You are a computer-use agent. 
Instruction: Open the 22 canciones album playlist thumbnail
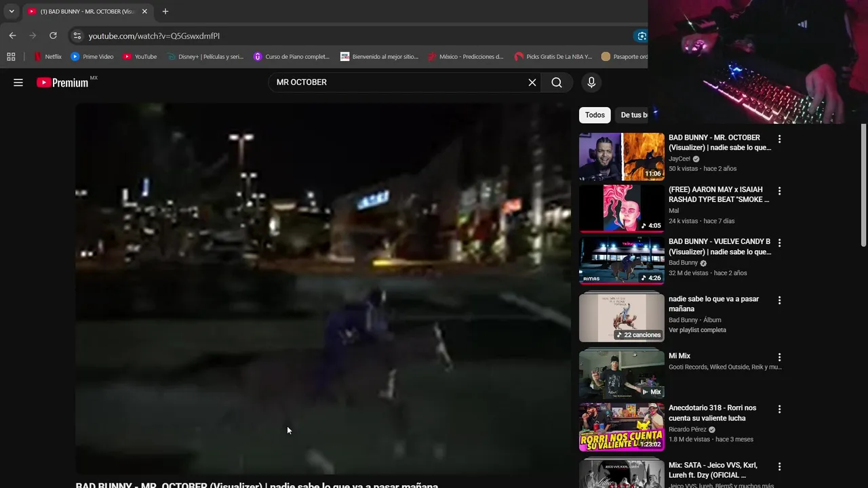point(622,318)
